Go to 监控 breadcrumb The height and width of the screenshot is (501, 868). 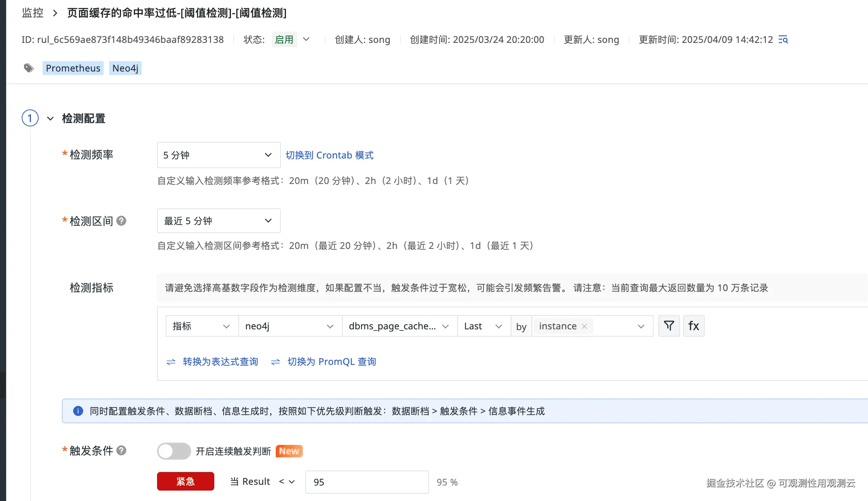[32, 13]
